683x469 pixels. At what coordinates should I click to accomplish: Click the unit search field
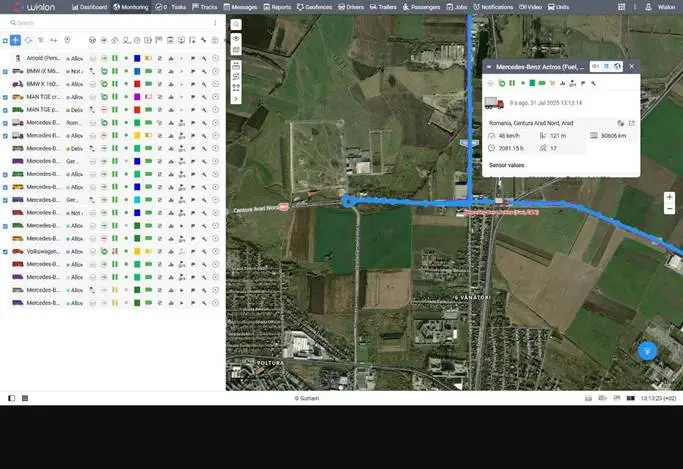point(109,23)
